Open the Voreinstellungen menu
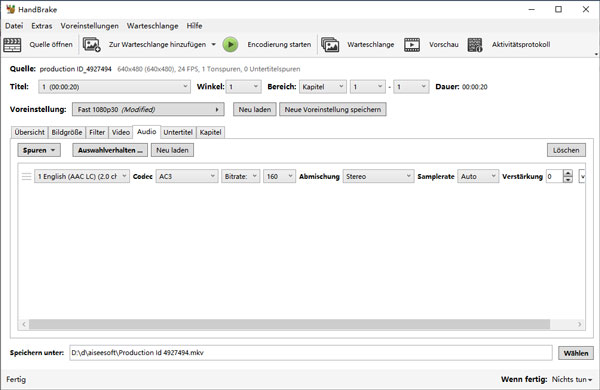600x390 pixels. click(x=90, y=26)
